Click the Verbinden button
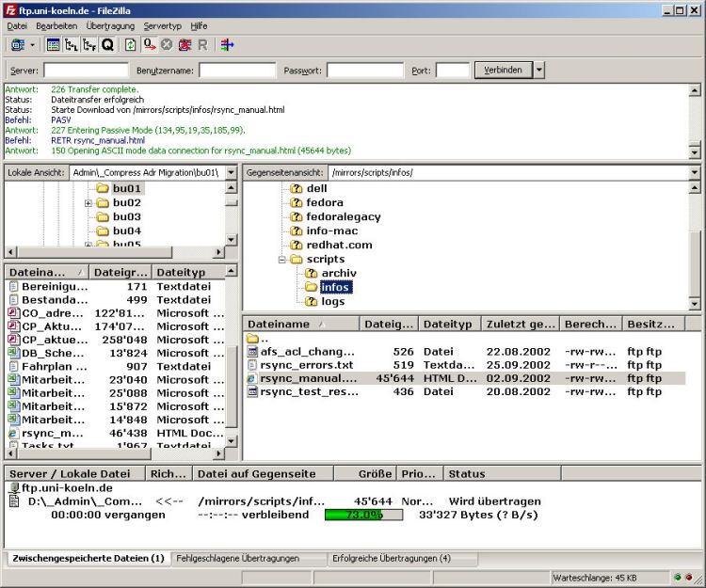 click(503, 71)
